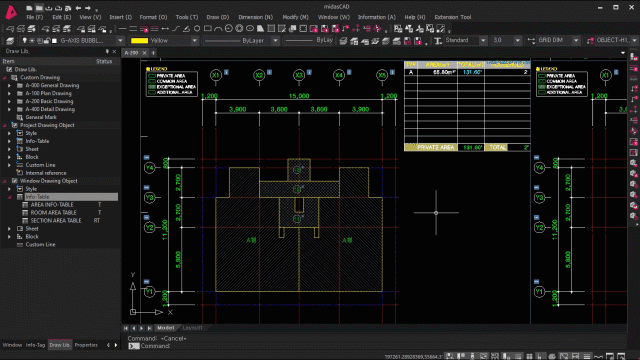Select the Line draw tool
This screenshot has width=640, height=360.
point(122,29)
